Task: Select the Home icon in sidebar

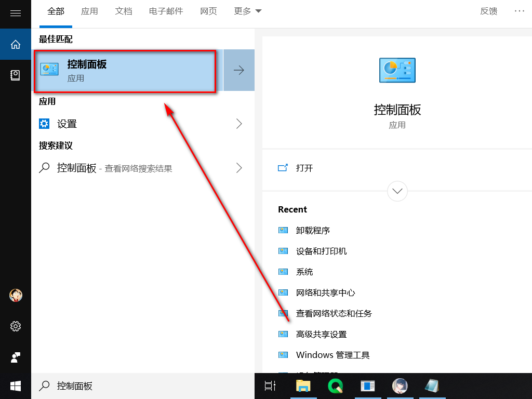Action: (16, 44)
